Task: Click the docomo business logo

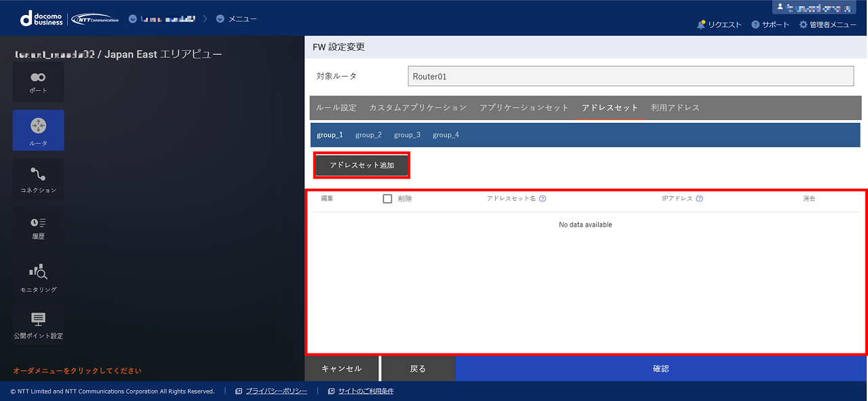Action: [x=42, y=19]
